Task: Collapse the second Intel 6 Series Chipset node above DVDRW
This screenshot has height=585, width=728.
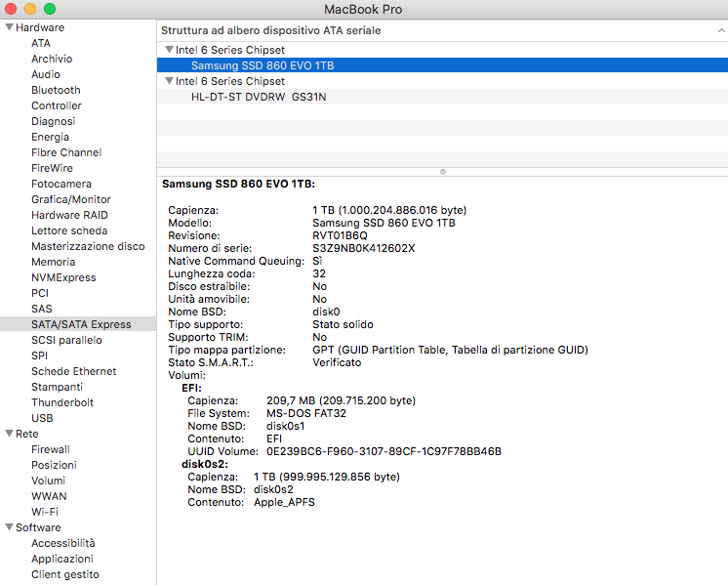Action: [169, 80]
